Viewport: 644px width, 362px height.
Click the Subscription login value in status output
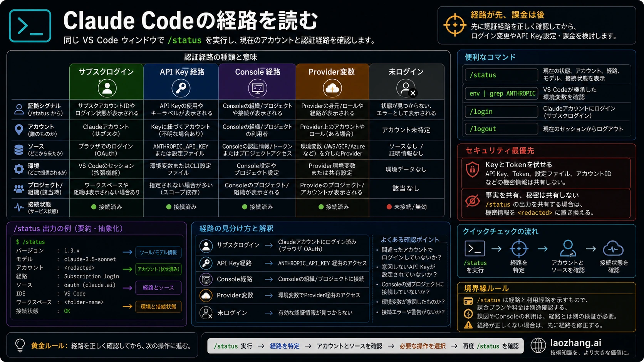click(x=92, y=276)
